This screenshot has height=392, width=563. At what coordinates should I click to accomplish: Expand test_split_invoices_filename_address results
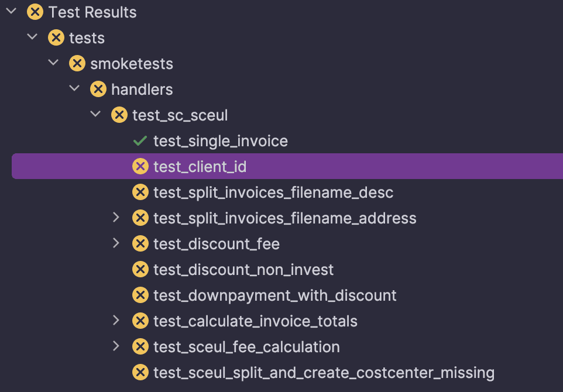pos(116,218)
